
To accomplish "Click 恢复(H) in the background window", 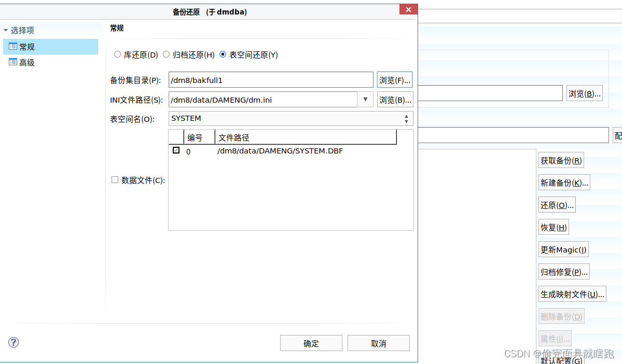I will [554, 227].
